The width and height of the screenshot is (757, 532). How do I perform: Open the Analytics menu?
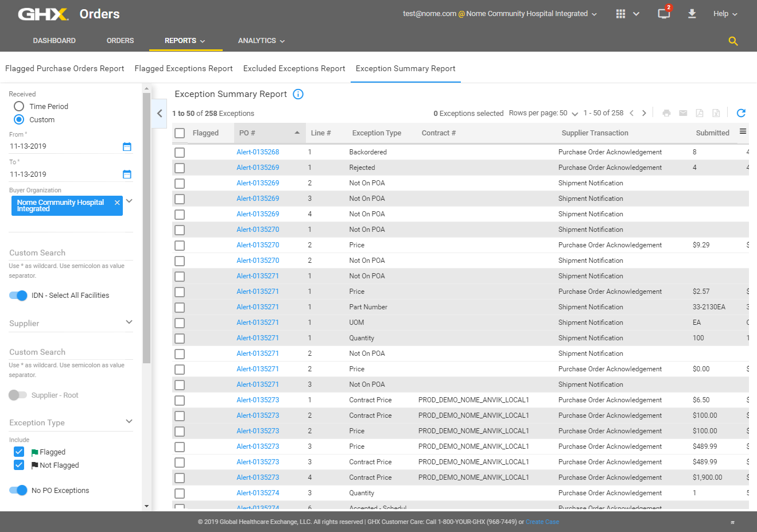coord(262,41)
